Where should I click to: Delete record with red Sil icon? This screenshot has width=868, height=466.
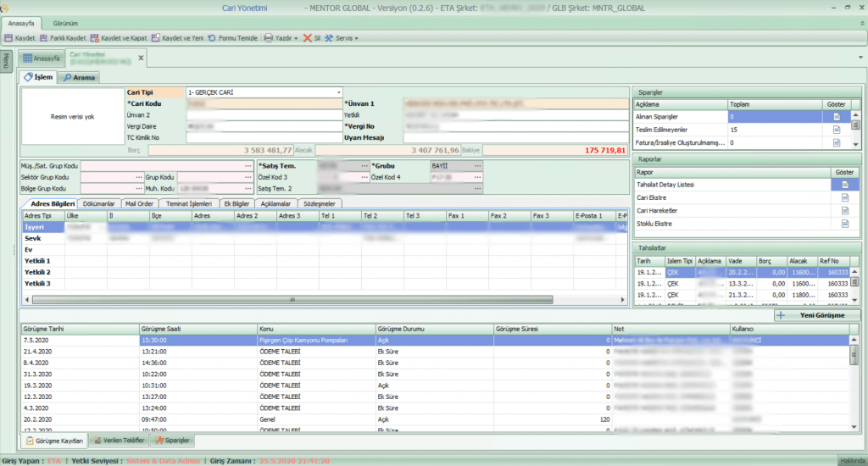point(307,38)
